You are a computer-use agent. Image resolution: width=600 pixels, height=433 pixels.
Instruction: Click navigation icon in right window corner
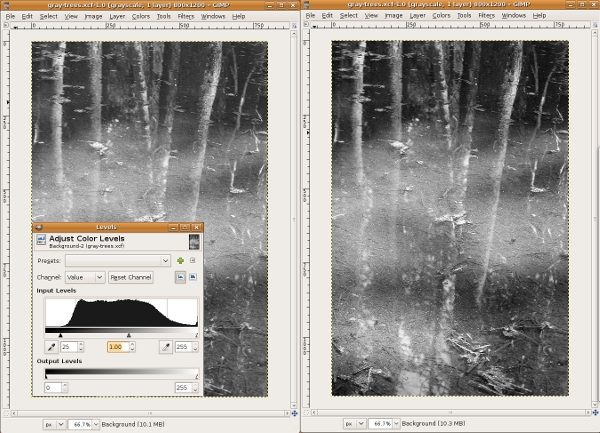click(x=593, y=411)
